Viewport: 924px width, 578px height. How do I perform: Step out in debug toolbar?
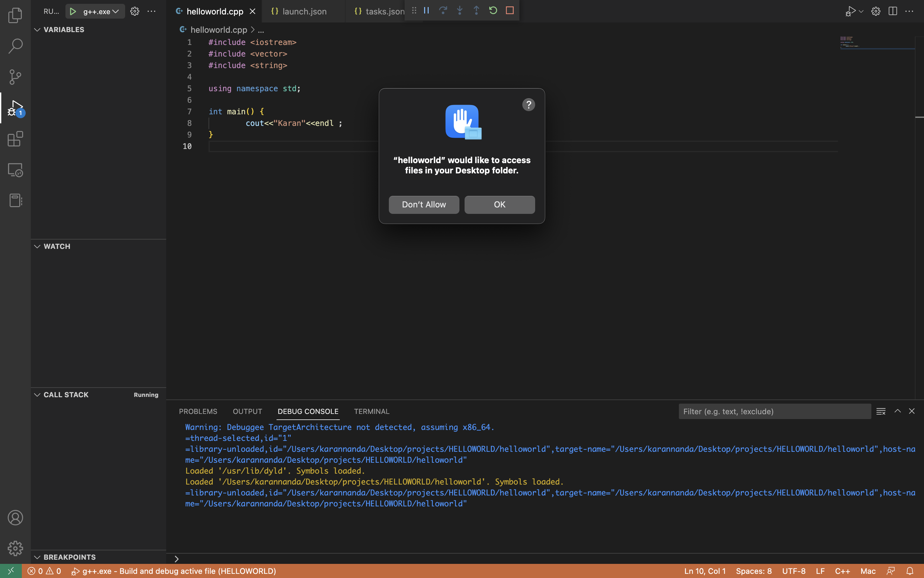(476, 10)
